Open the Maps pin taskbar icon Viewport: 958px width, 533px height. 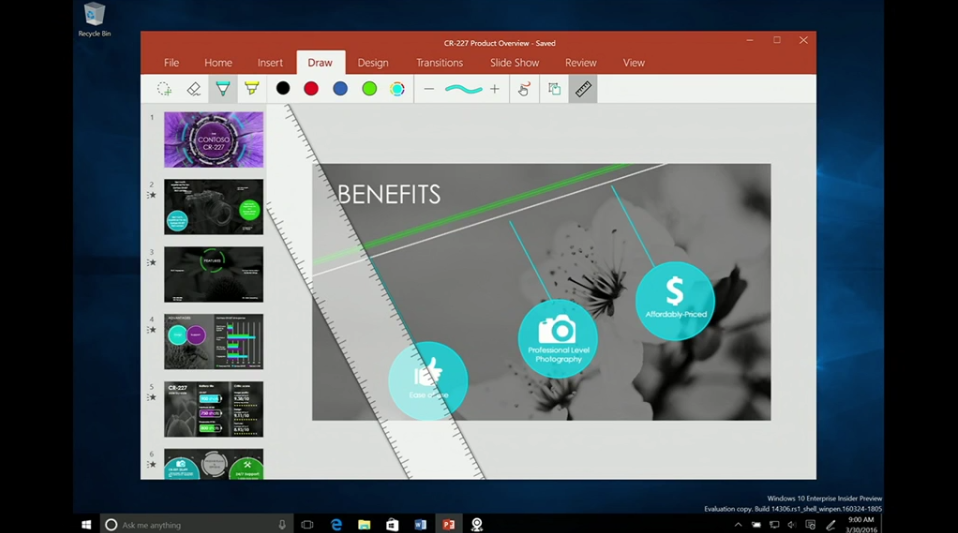pyautogui.click(x=477, y=524)
